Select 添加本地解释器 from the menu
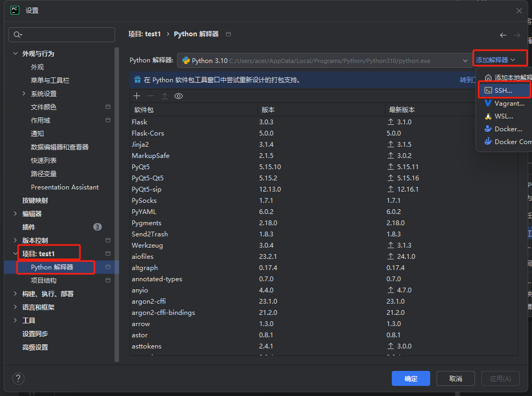 tap(505, 77)
